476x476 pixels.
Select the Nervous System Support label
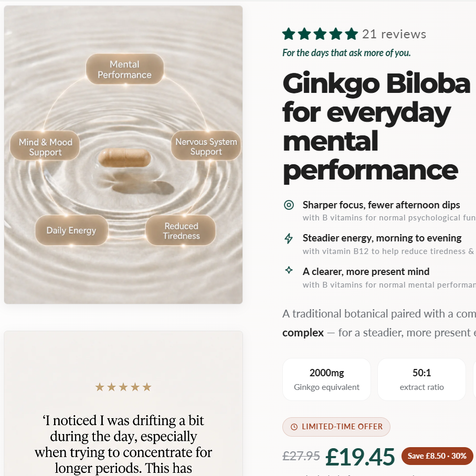pos(206,146)
